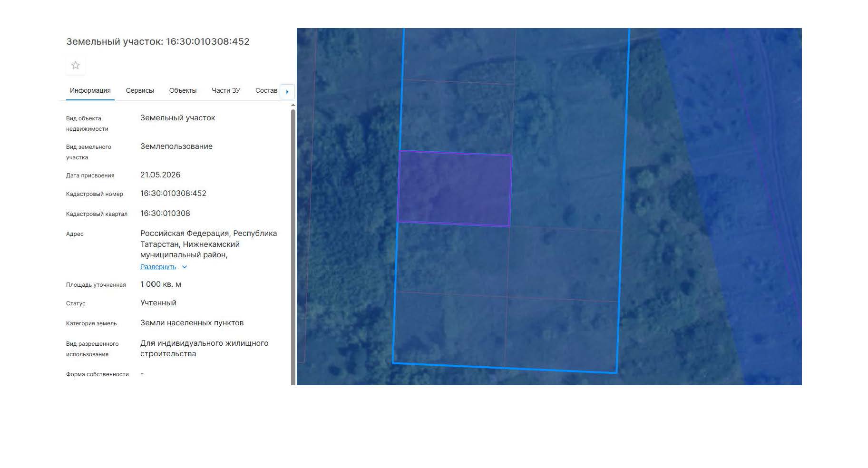Click the cadastral quarter value 16:30:010308
This screenshot has width=868, height=468.
pyautogui.click(x=165, y=214)
